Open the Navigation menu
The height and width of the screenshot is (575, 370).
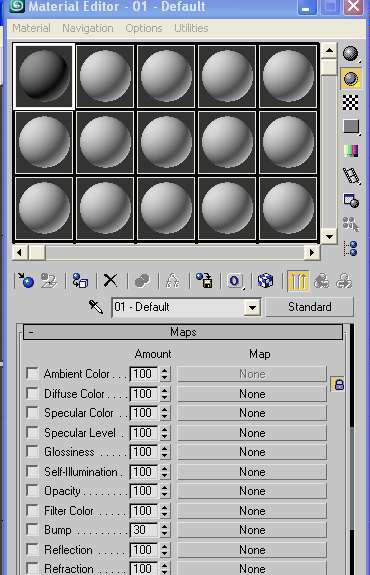click(88, 28)
